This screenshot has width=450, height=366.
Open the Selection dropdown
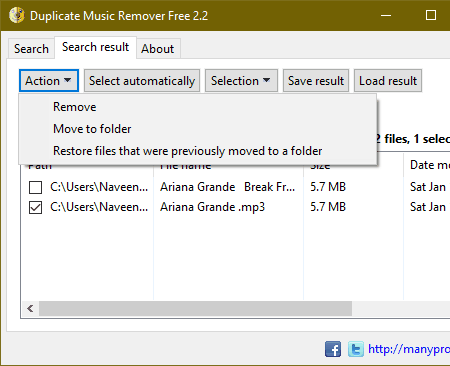point(241,81)
